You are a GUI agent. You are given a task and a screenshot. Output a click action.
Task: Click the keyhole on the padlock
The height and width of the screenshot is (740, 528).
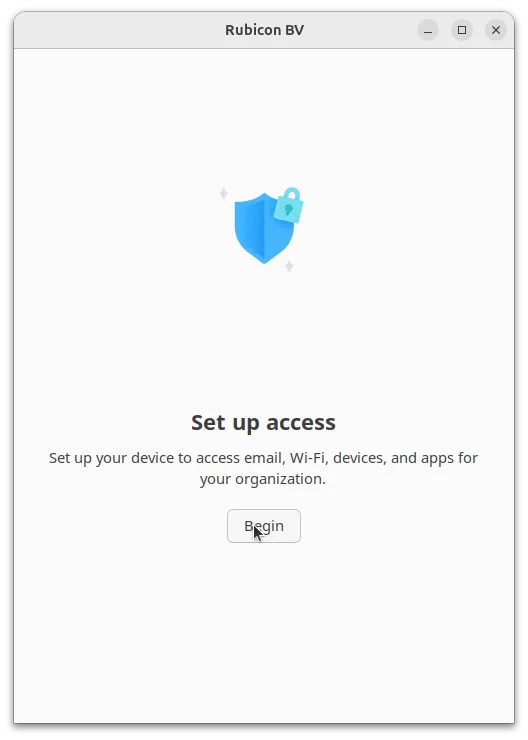point(289,209)
